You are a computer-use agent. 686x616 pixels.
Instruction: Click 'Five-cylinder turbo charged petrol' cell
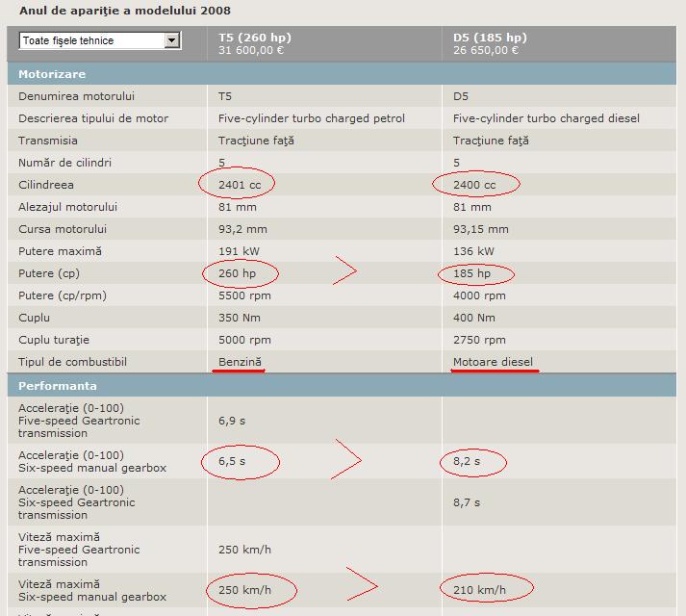click(x=312, y=118)
